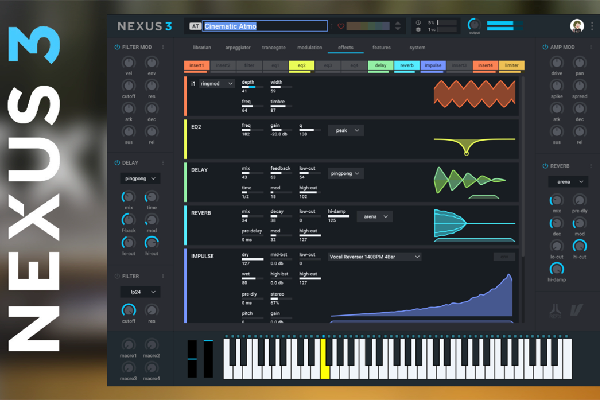Click the Filter Mod cutoff knob
Image resolution: width=600 pixels, height=400 pixels.
click(x=129, y=85)
